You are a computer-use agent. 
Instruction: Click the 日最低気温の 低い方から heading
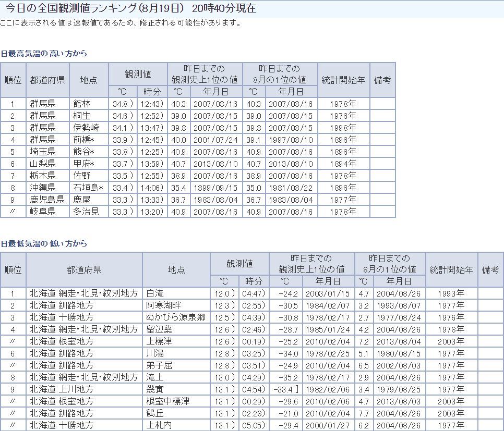click(44, 243)
